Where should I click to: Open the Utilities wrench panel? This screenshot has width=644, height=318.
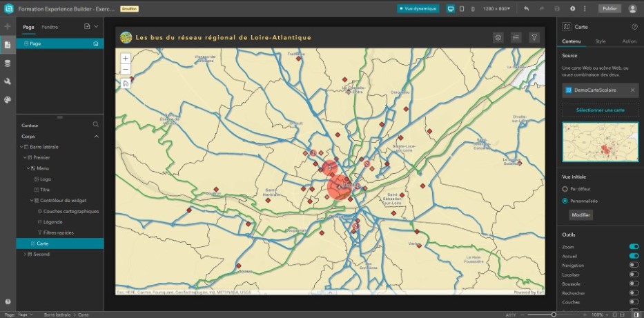(x=8, y=81)
